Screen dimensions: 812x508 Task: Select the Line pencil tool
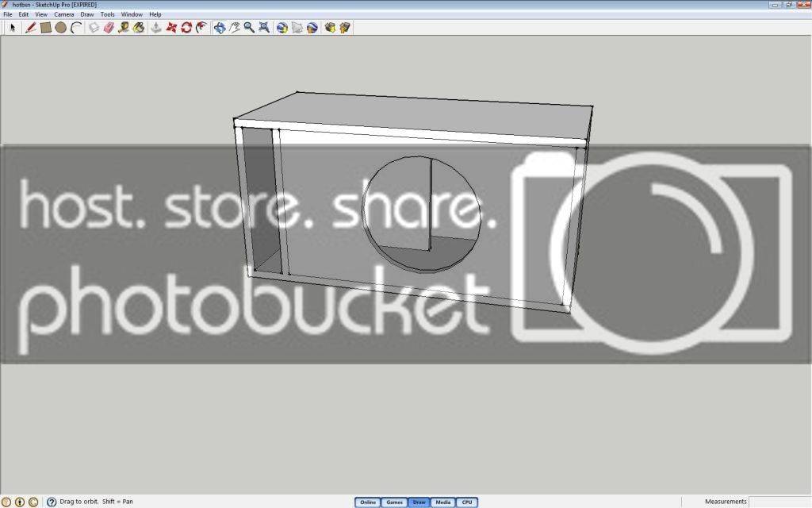31,28
